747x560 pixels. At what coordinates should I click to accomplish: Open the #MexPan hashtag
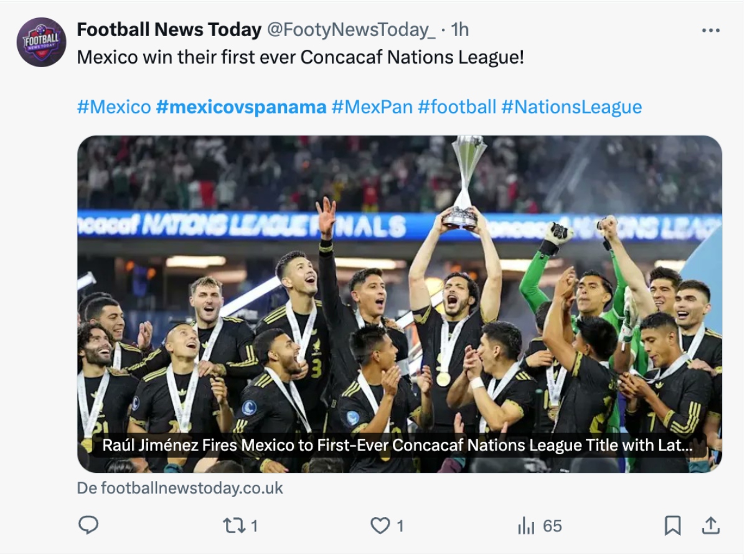click(372, 107)
